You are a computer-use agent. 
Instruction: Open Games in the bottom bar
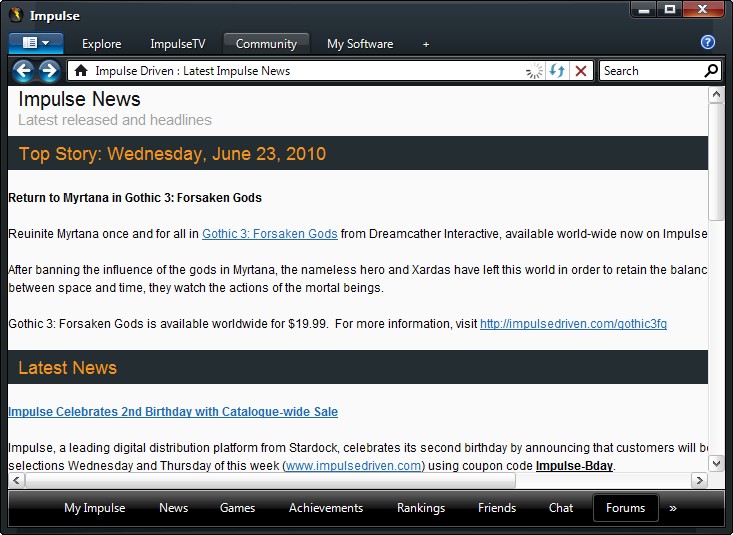point(237,508)
